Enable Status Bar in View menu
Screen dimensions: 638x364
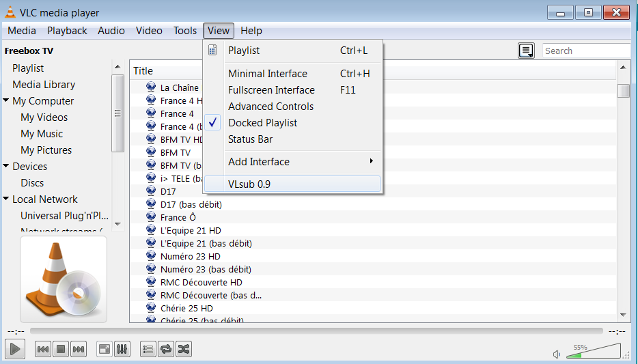point(292,139)
